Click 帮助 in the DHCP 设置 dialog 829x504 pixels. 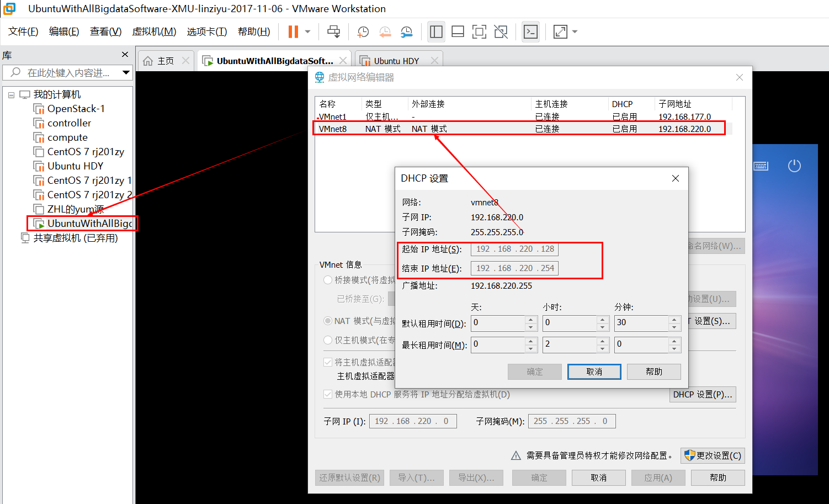[654, 372]
